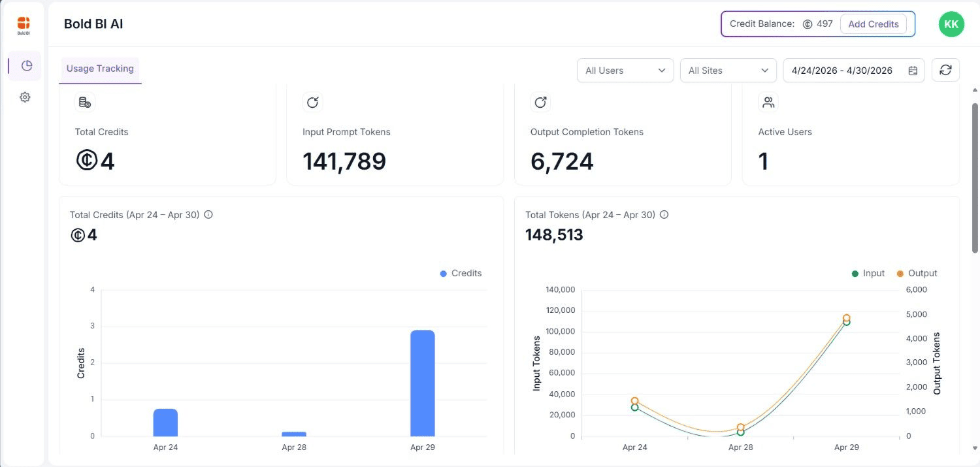Image resolution: width=980 pixels, height=467 pixels.
Task: Open the All Sites dropdown
Action: tap(728, 71)
